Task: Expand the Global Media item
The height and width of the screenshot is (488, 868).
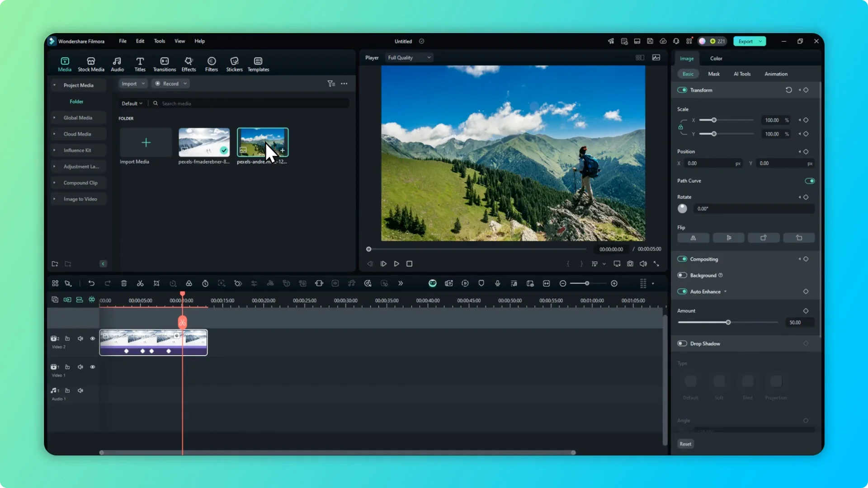Action: click(x=54, y=117)
